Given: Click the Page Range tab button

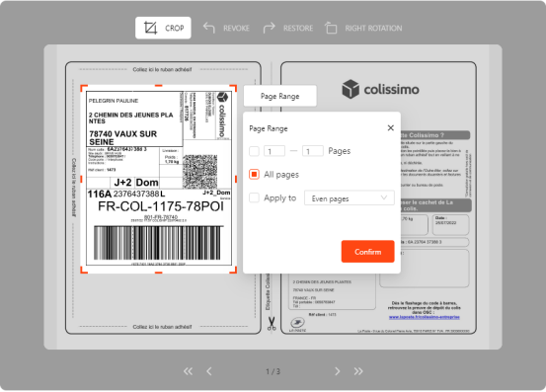Looking at the screenshot, I should [x=280, y=96].
